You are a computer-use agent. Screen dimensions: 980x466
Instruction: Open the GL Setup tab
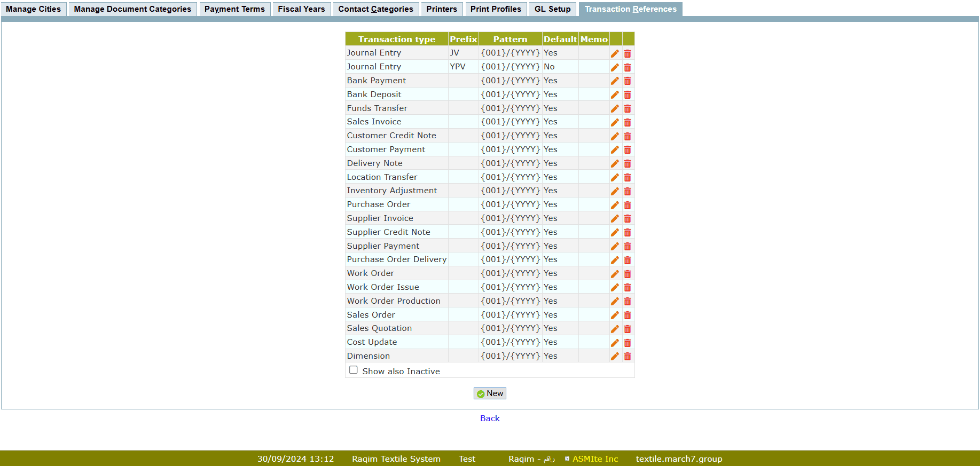click(x=552, y=9)
